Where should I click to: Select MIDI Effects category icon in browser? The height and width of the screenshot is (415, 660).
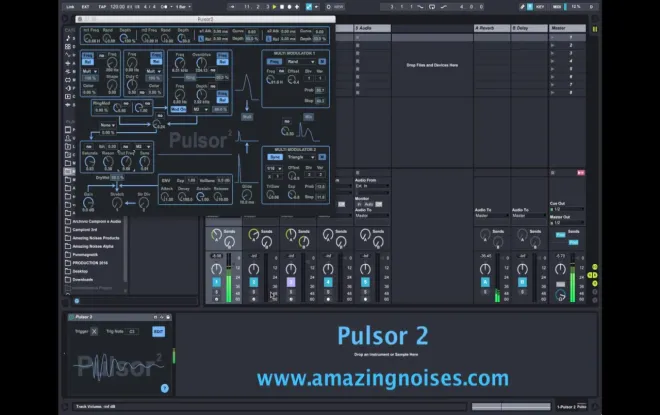(x=68, y=72)
